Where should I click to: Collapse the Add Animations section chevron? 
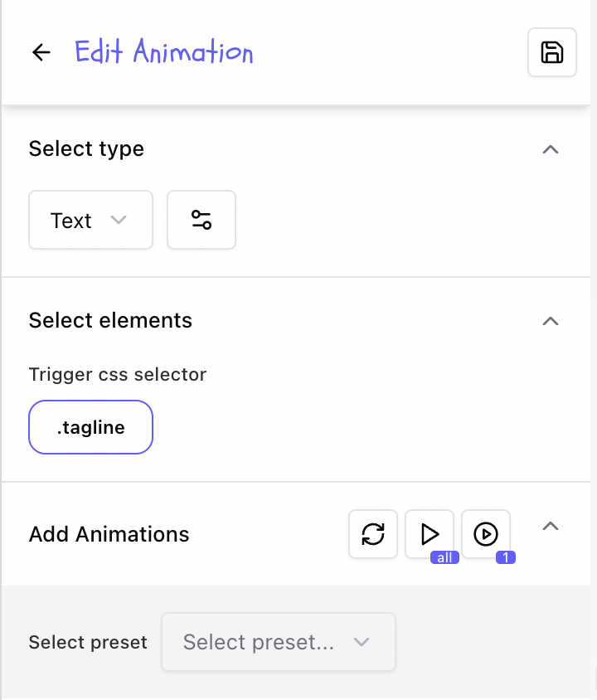tap(550, 526)
